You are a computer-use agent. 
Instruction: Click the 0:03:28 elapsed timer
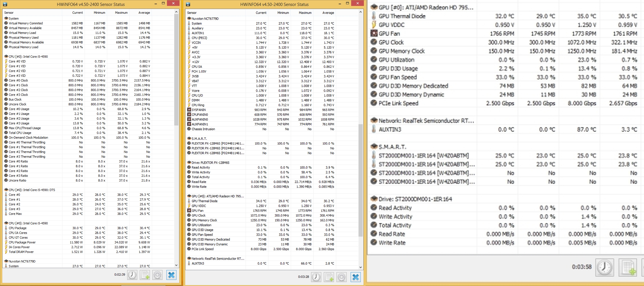(x=303, y=277)
